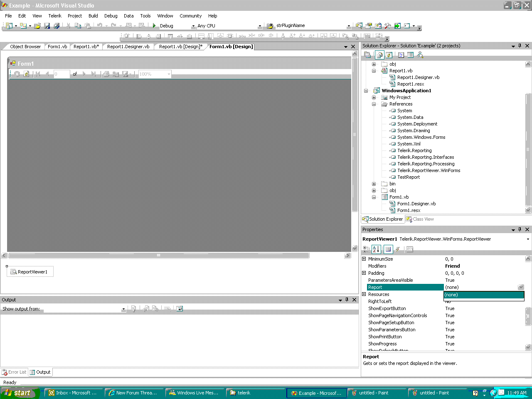This screenshot has width=532, height=399.
Task: Auto-hide the Properties panel with pin icon
Action: click(520, 229)
